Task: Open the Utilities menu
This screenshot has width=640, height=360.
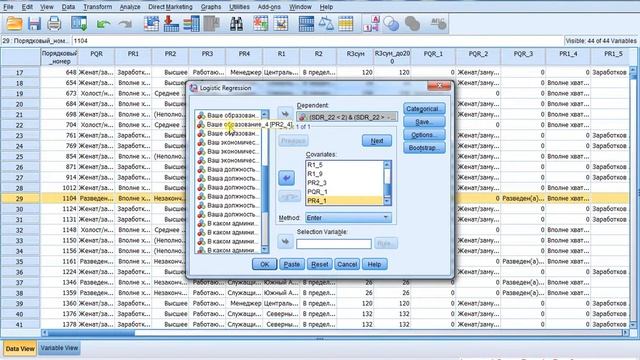Action: pos(239,7)
